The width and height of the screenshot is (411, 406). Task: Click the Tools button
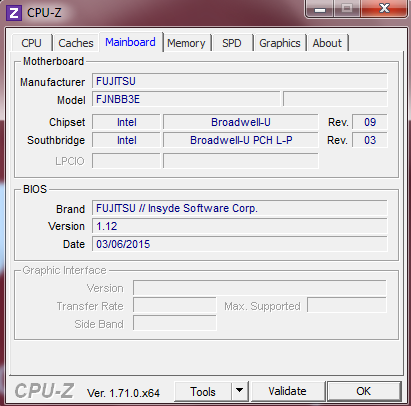coord(203,391)
